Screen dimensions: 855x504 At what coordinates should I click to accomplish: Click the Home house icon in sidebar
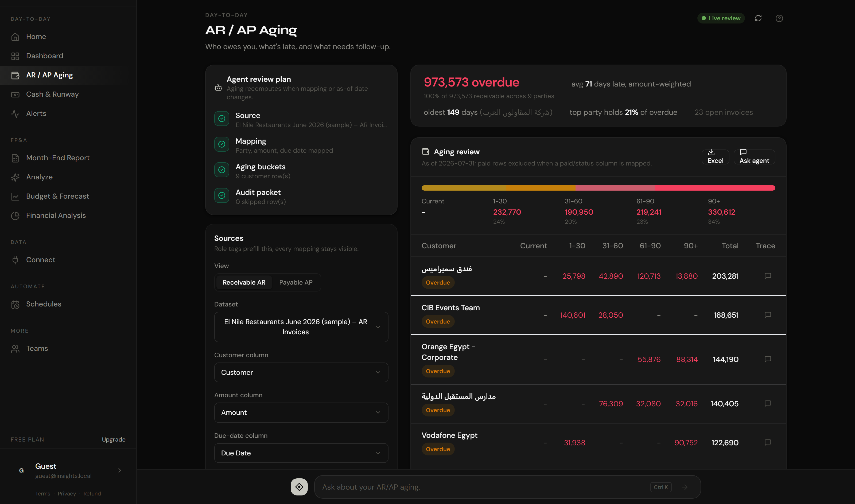(x=15, y=37)
